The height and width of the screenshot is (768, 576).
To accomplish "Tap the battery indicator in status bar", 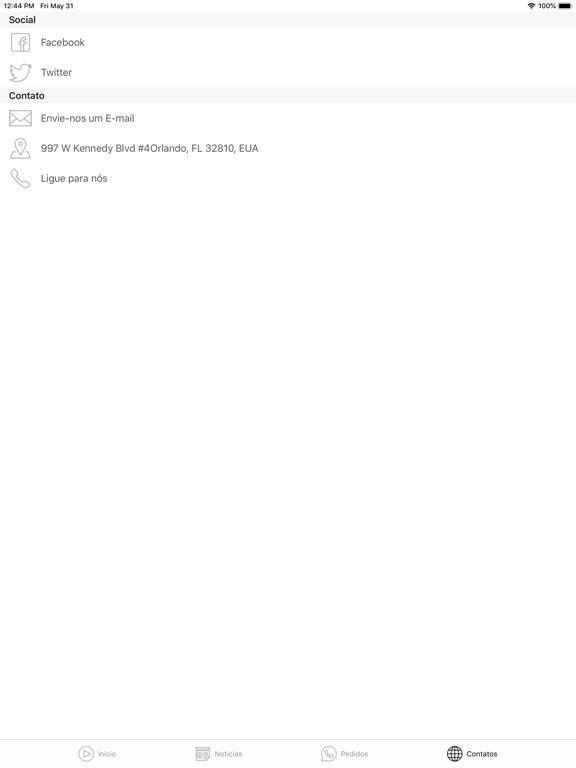I will [x=565, y=6].
